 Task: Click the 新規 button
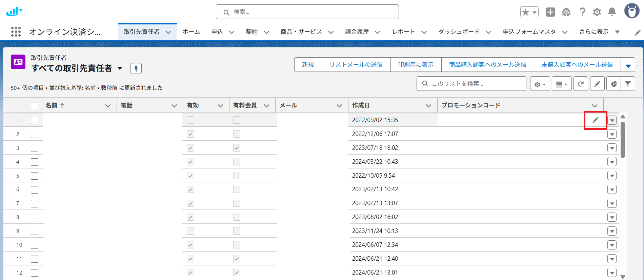[x=308, y=65]
